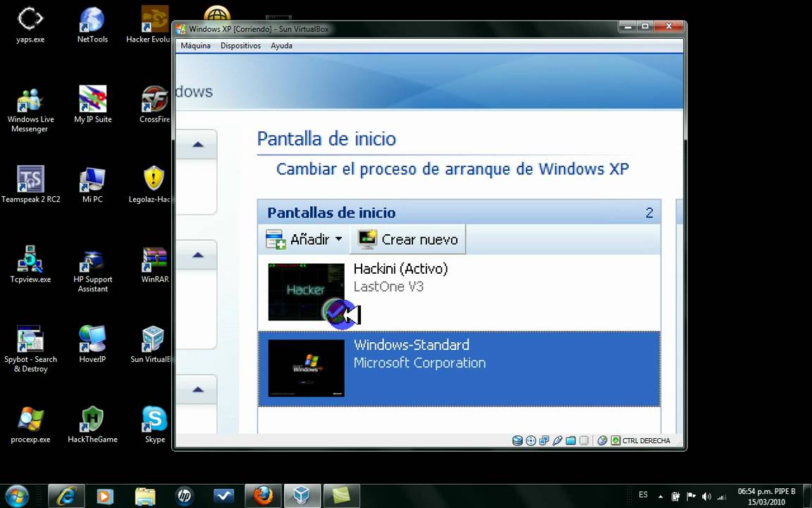This screenshot has width=812, height=508.
Task: Click the network adapters status icon
Action: 543,440
